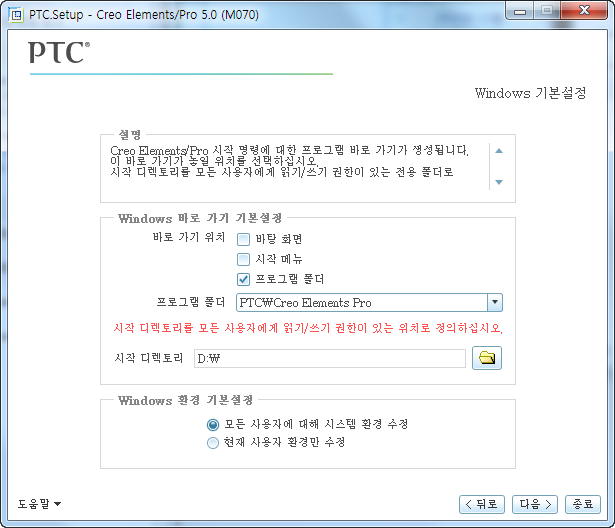Click inside the PTC\Creo Elements Pro combo box
Image resolution: width=615 pixels, height=528 pixels.
click(362, 302)
